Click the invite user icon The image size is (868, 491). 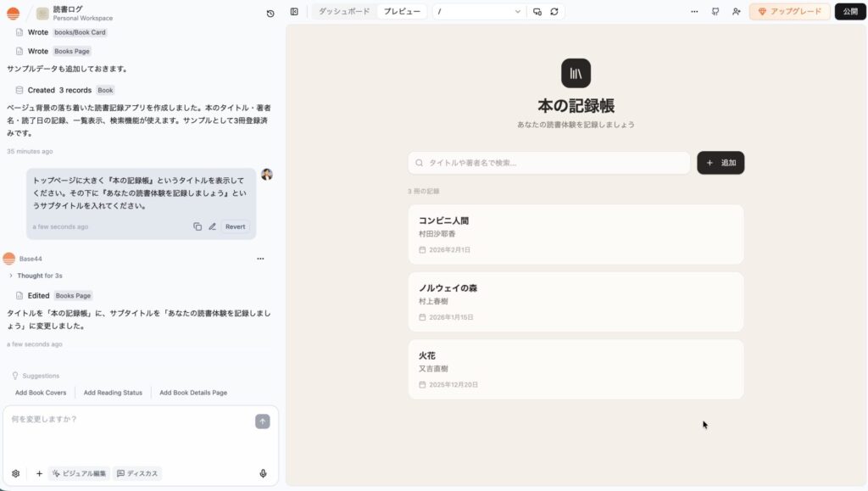[x=736, y=12]
